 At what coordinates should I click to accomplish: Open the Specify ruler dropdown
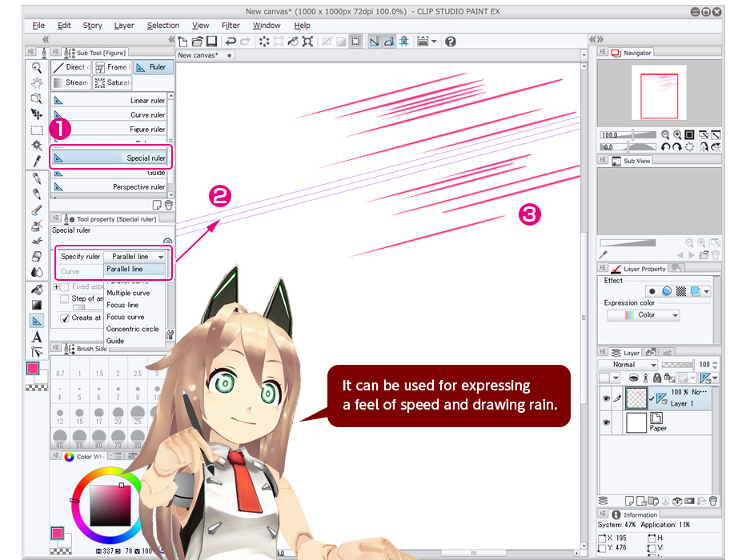coord(134,257)
